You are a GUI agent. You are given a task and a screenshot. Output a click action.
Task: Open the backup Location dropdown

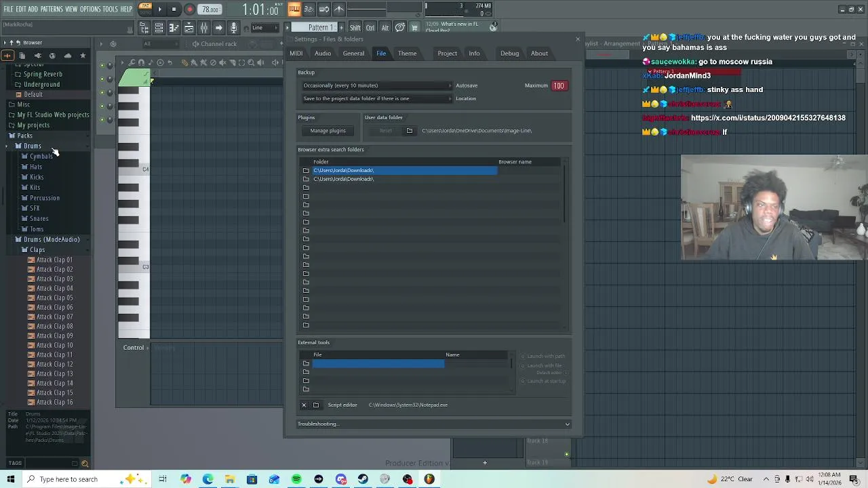376,98
